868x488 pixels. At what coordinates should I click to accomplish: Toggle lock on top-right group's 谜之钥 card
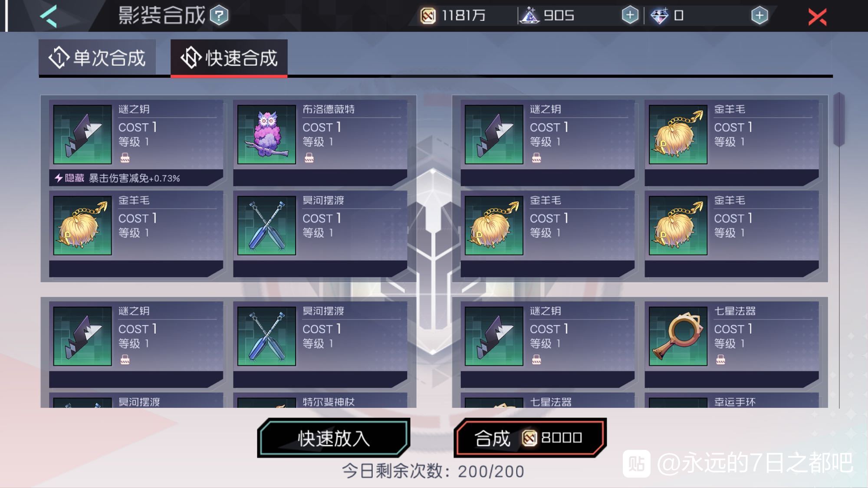[536, 157]
